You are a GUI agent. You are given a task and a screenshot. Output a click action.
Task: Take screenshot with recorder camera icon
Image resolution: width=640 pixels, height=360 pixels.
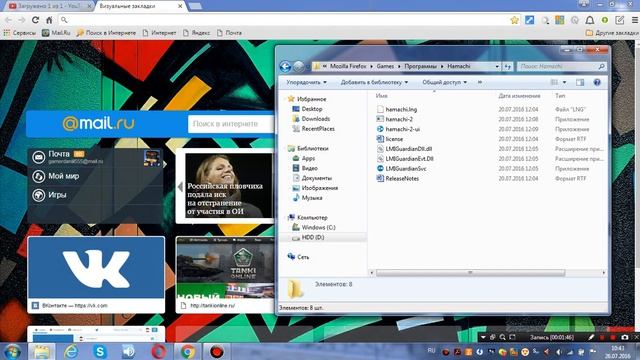(624, 337)
